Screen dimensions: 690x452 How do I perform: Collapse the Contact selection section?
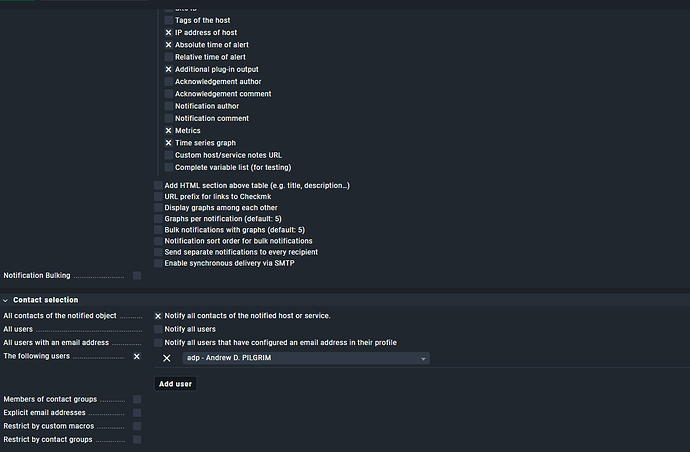[6, 300]
